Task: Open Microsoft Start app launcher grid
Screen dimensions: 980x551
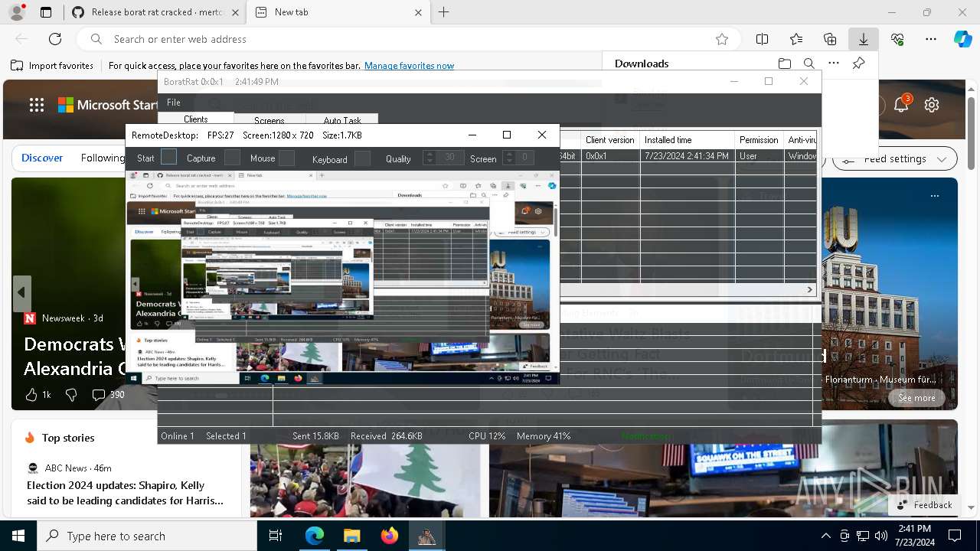Action: coord(37,105)
